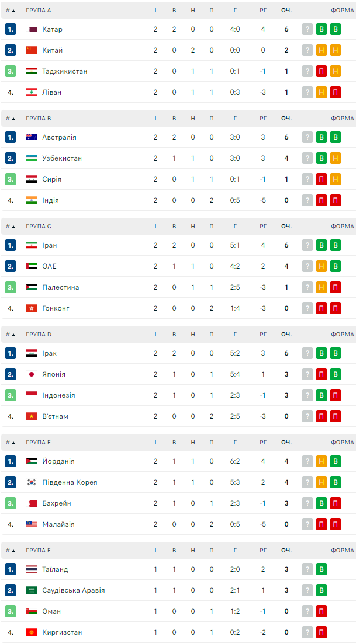Click the India flag beside Індія
Viewport: 356px width, 644px height.
click(x=32, y=200)
